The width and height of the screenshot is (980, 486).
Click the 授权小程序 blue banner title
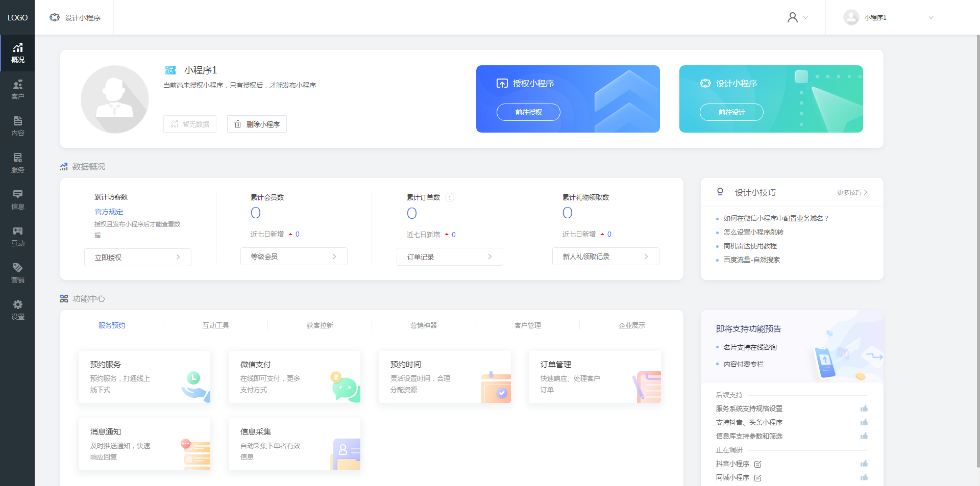(x=533, y=83)
